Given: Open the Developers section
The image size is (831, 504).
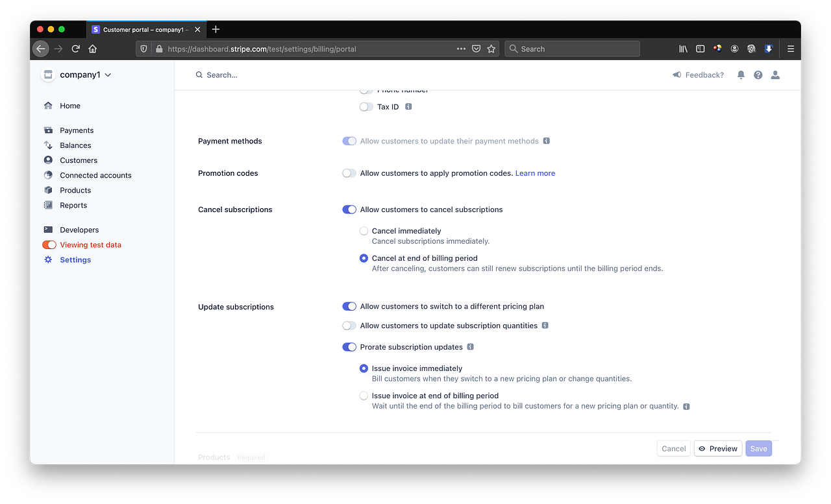Looking at the screenshot, I should click(79, 229).
